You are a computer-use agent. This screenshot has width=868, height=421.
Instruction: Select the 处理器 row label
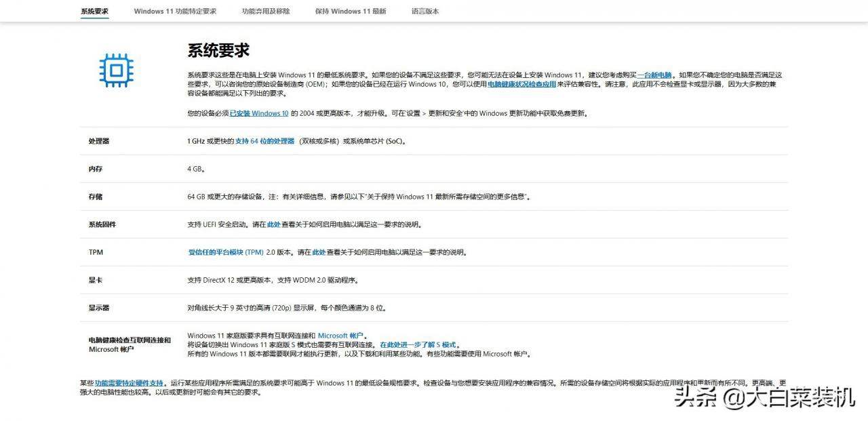point(99,141)
